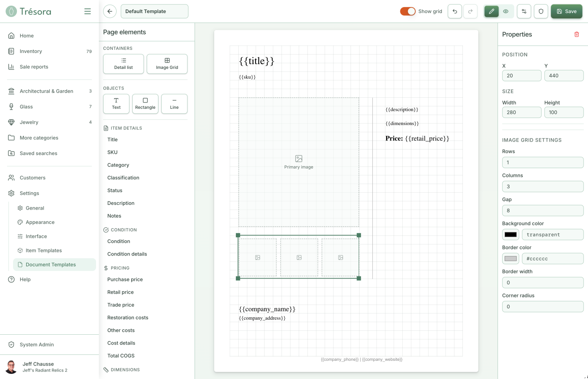Switch to preview mode eye icon

(506, 11)
